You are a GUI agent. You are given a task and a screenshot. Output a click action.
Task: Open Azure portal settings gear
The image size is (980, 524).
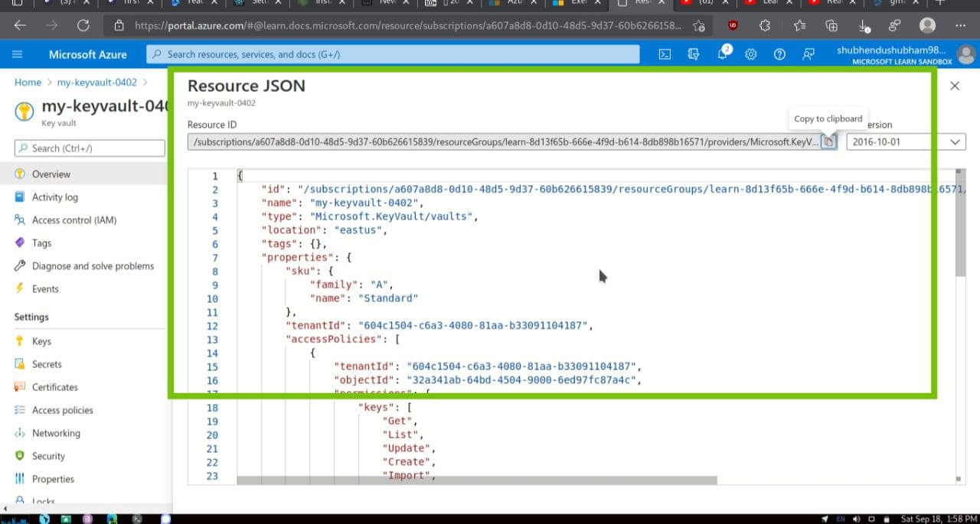pyautogui.click(x=751, y=54)
